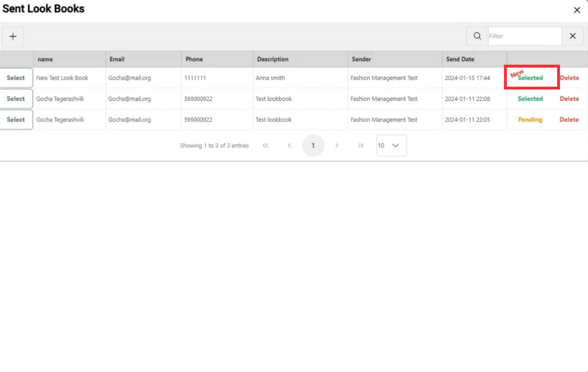
Task: Select the row sent 2024-01-11 22:05
Action: (16, 120)
